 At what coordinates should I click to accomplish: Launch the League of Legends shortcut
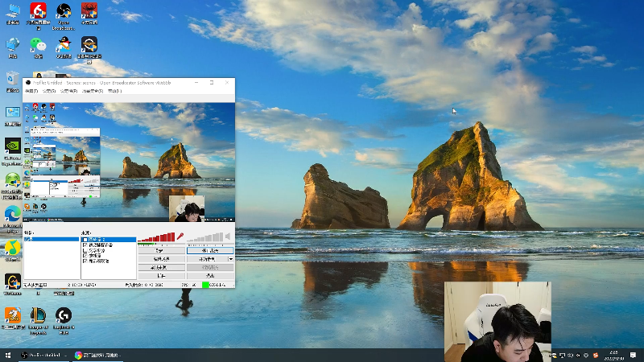pos(38,320)
